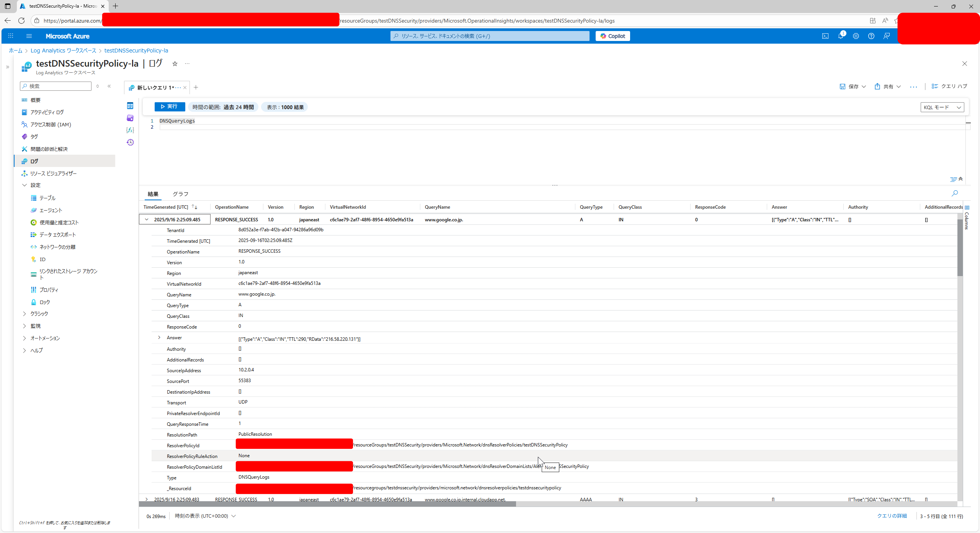Collapse the left navigation menu chevrons
Image resolution: width=980 pixels, height=533 pixels.
click(x=109, y=86)
